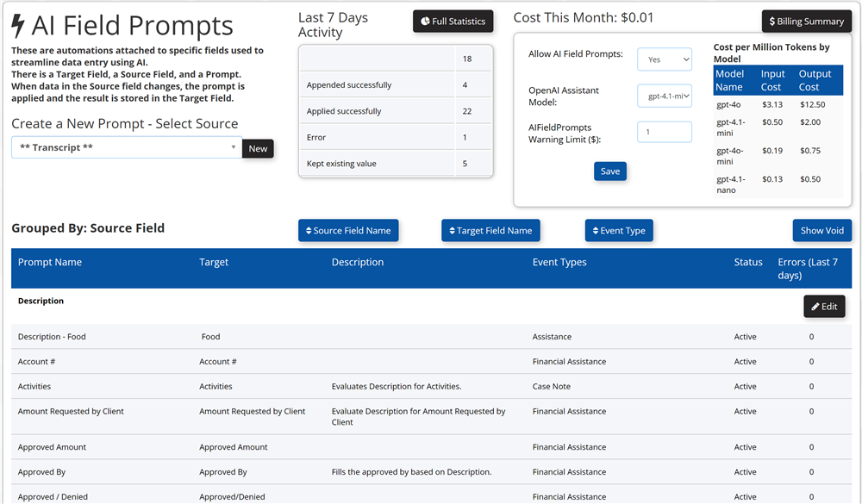Click New to create a prompt

tap(258, 148)
